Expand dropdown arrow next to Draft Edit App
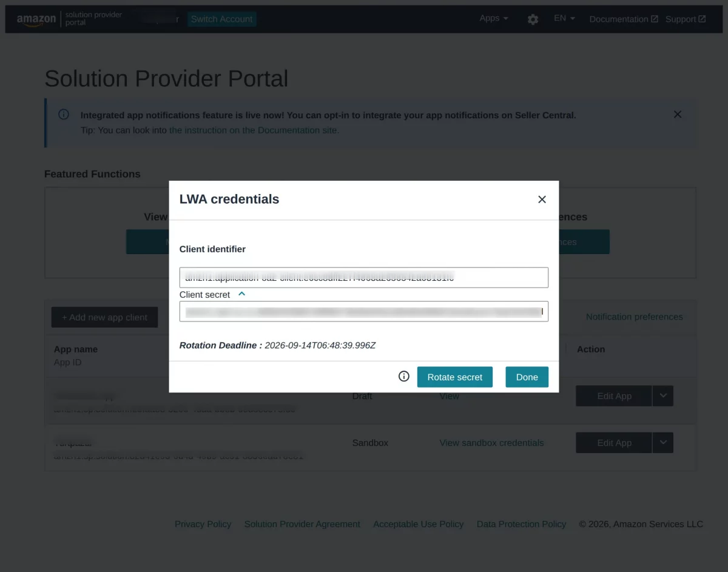This screenshot has width=728, height=572. [x=663, y=396]
